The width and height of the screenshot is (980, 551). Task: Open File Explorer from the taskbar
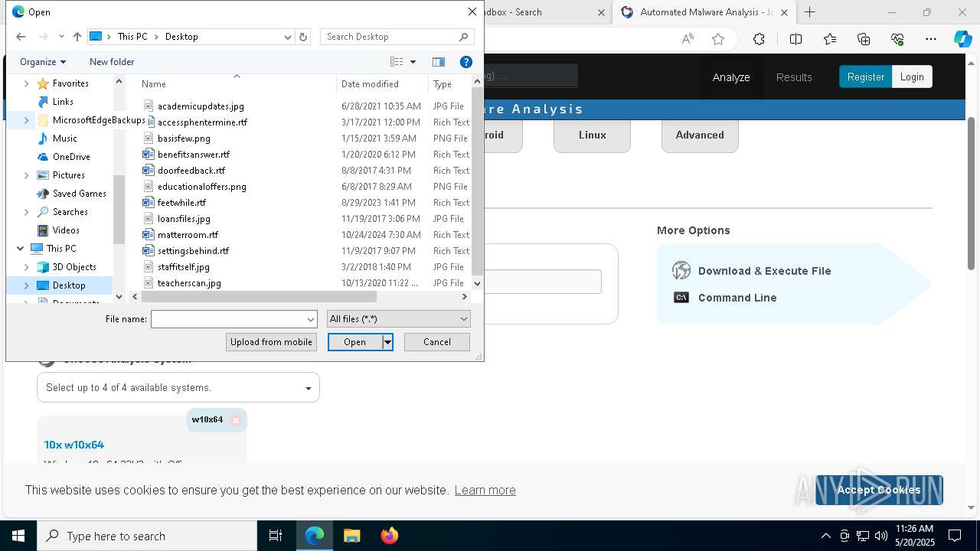[x=351, y=536]
